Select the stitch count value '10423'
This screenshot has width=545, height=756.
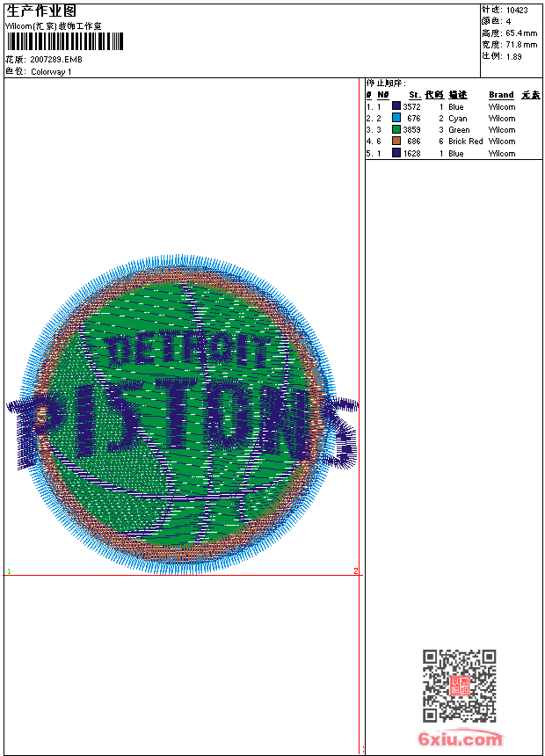point(517,11)
